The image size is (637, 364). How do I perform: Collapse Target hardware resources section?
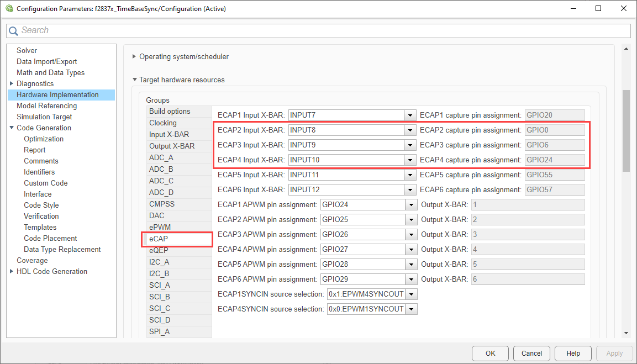tap(134, 80)
